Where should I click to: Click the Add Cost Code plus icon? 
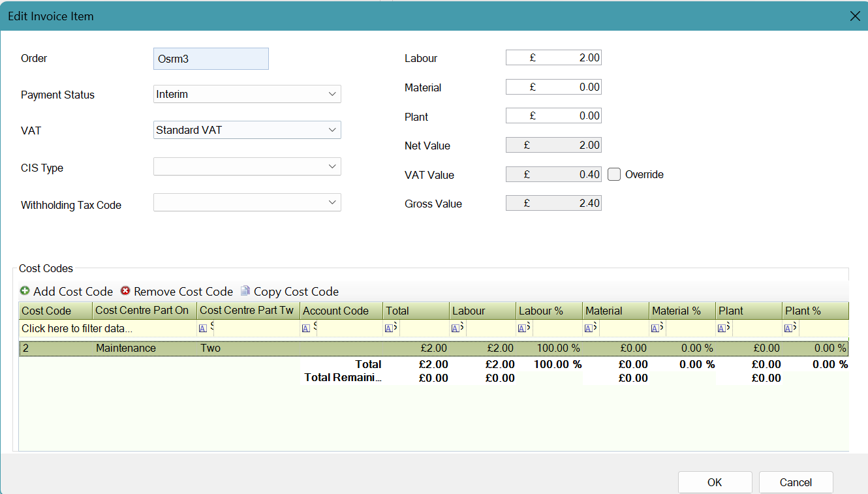pos(25,291)
